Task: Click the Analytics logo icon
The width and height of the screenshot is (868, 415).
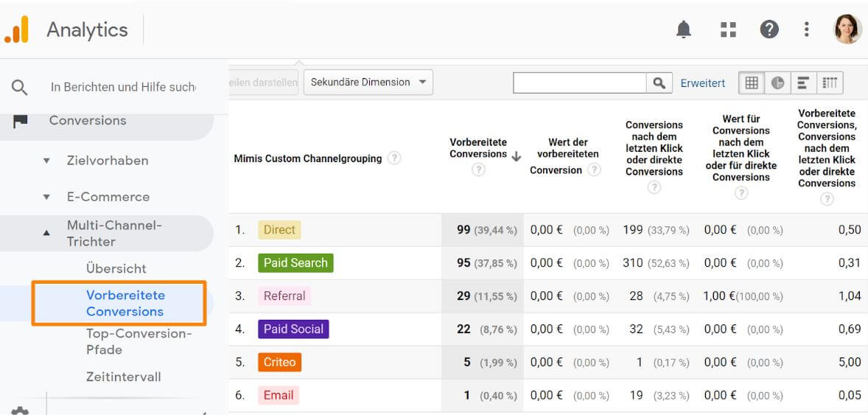Action: tap(17, 29)
